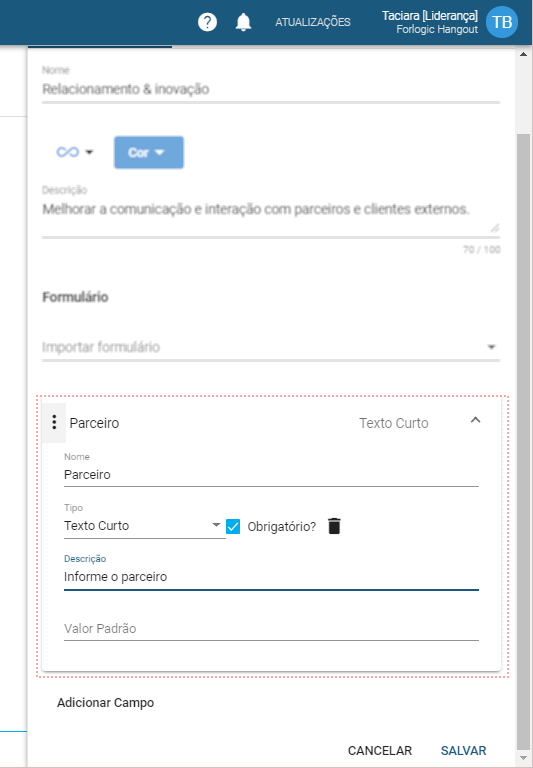533x768 pixels.
Task: Open the help question mark icon
Action: (x=207, y=23)
